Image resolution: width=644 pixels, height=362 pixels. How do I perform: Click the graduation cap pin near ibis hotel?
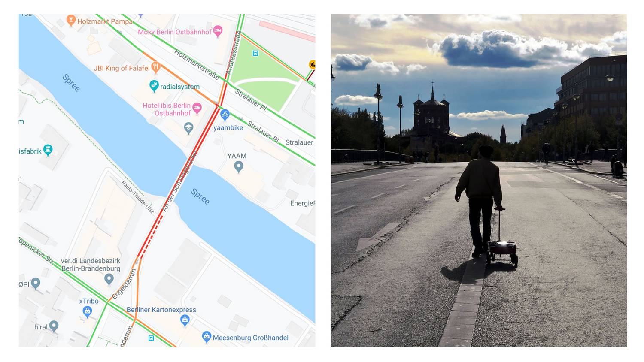pos(188,128)
